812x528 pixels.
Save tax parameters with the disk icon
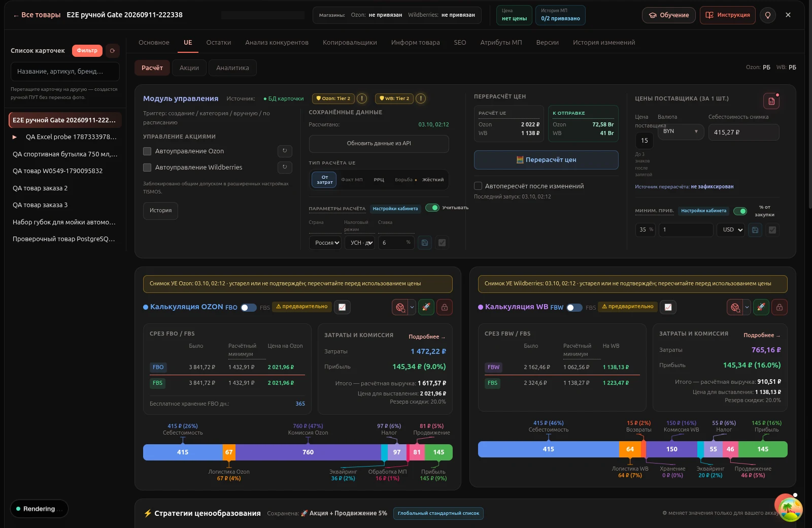tap(425, 243)
